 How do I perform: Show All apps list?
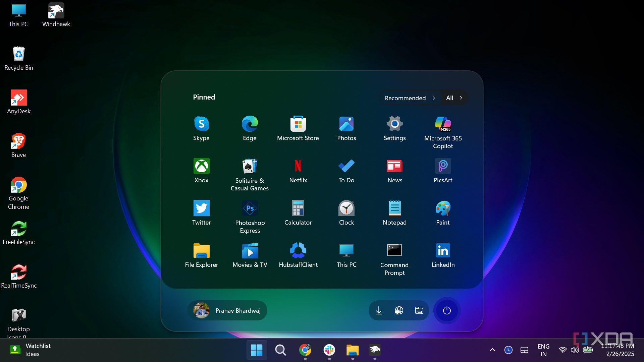click(454, 98)
